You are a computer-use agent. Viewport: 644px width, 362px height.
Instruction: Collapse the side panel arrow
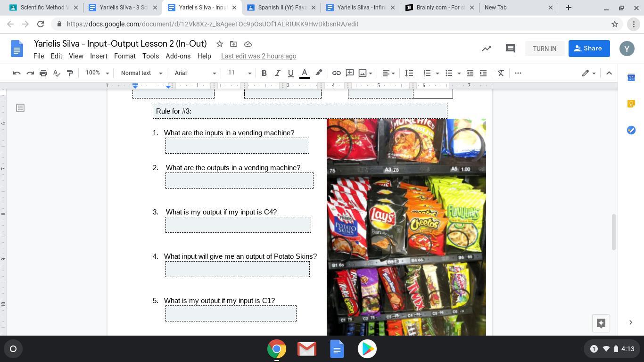click(x=631, y=322)
